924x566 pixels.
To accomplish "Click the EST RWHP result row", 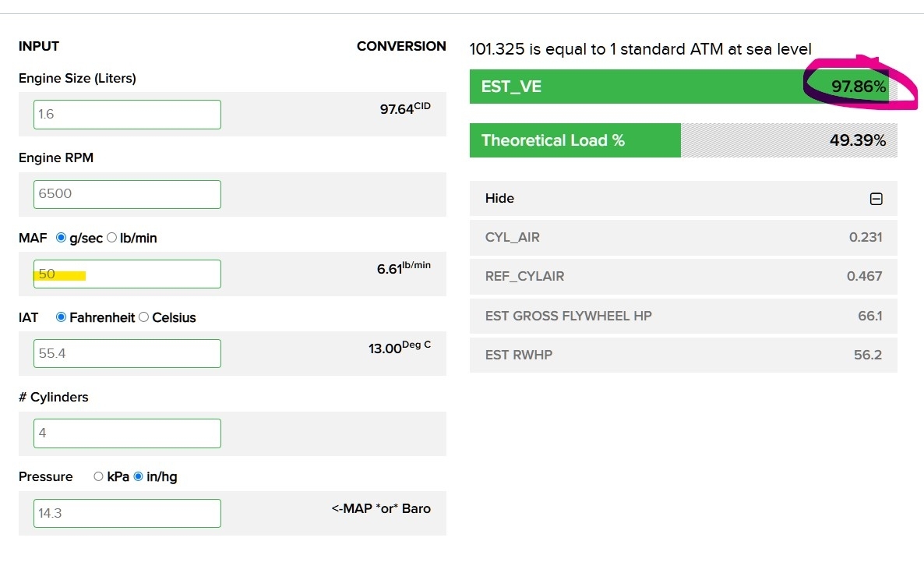I will coord(683,355).
